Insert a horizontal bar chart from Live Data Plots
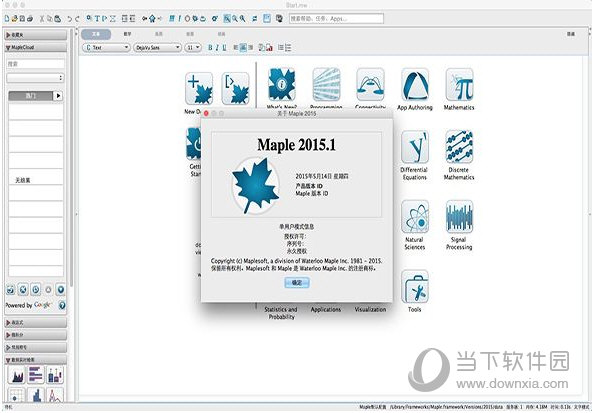593x413 pixels. pos(36,375)
